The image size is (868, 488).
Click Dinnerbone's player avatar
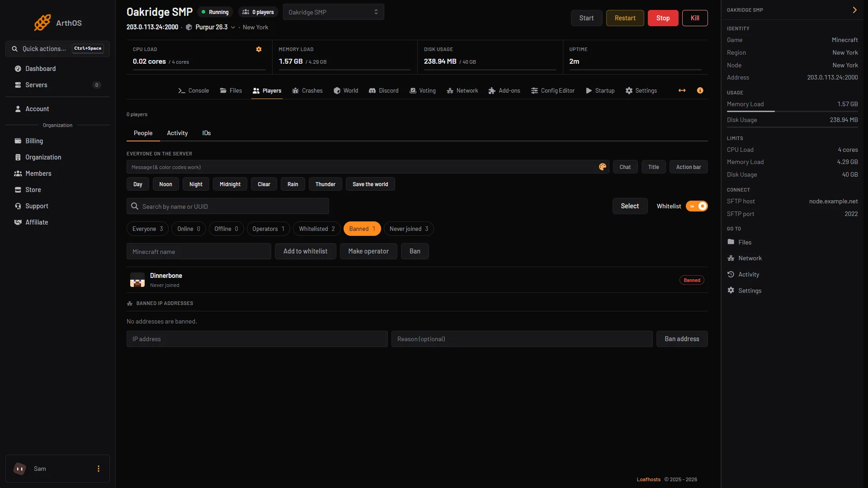[137, 280]
